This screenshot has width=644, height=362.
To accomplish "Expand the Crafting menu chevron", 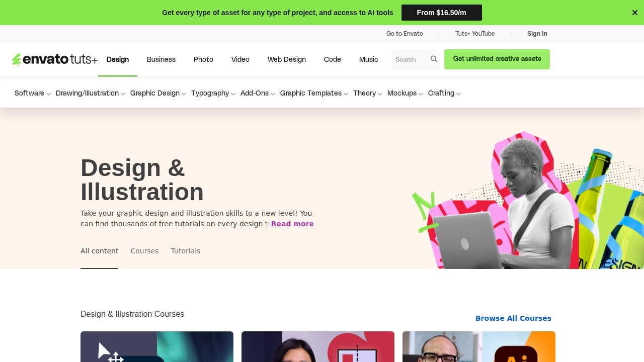I will [x=458, y=94].
